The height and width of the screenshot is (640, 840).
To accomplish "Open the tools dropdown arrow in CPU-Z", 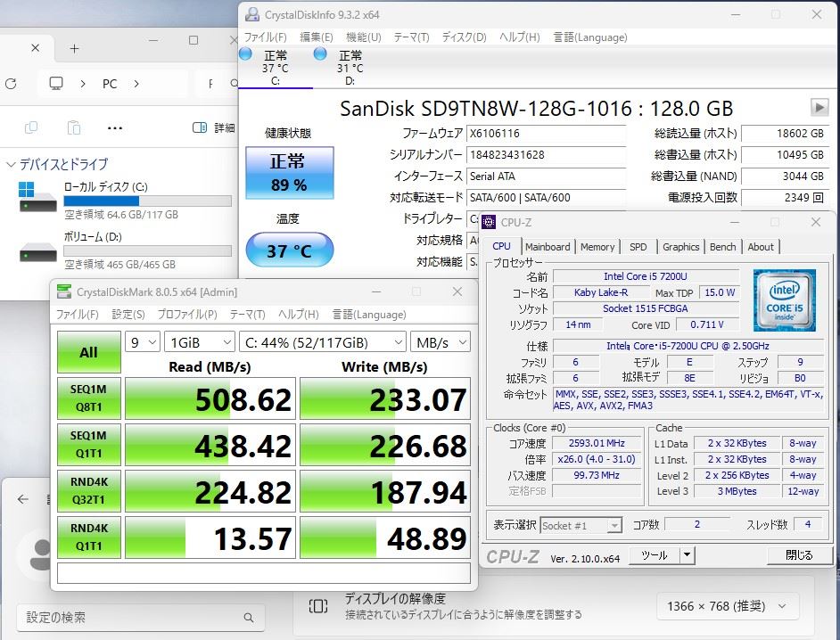I will coord(688,555).
